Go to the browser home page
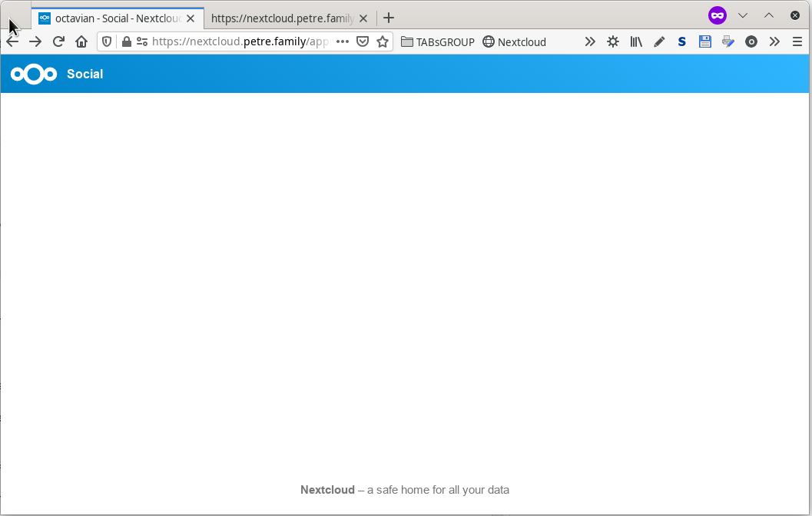Viewport: 812px width, 516px height. 81,41
